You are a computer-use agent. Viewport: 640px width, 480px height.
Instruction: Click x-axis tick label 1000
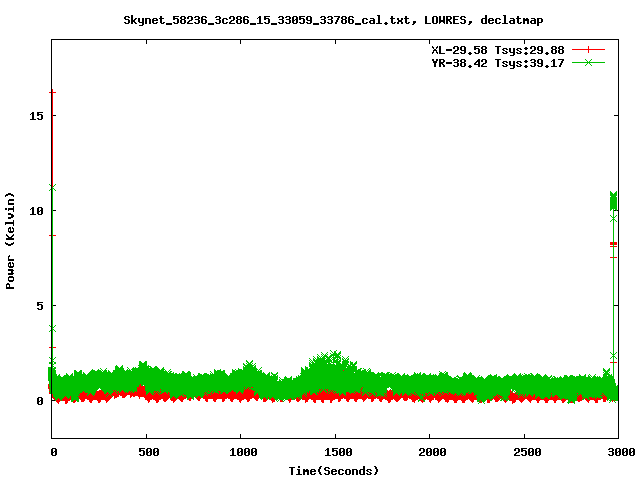[243, 452]
